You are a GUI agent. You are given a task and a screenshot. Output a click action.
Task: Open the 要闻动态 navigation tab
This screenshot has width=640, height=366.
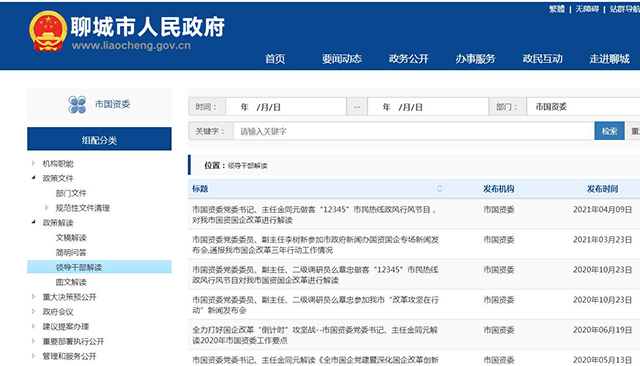click(342, 59)
